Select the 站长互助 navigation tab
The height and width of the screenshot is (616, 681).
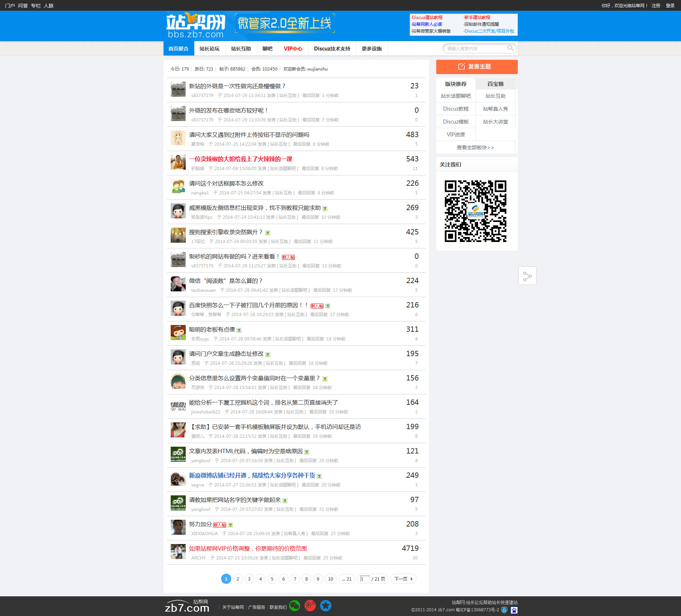point(241,49)
